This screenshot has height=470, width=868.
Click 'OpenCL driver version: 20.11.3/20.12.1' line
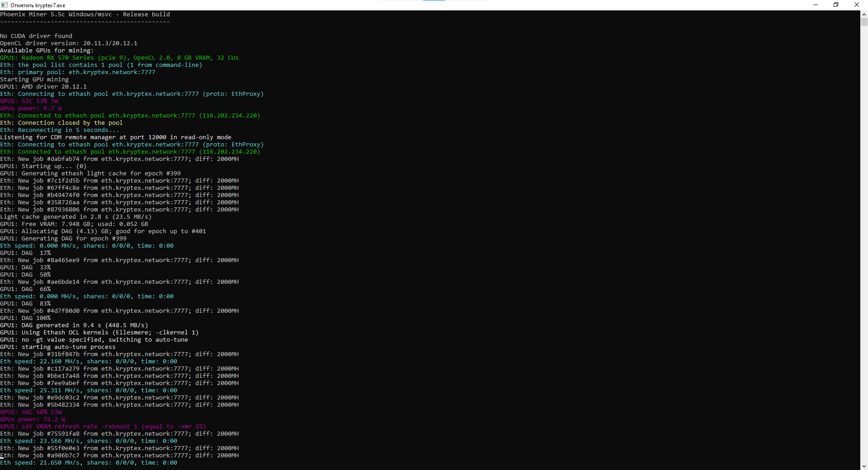(69, 43)
